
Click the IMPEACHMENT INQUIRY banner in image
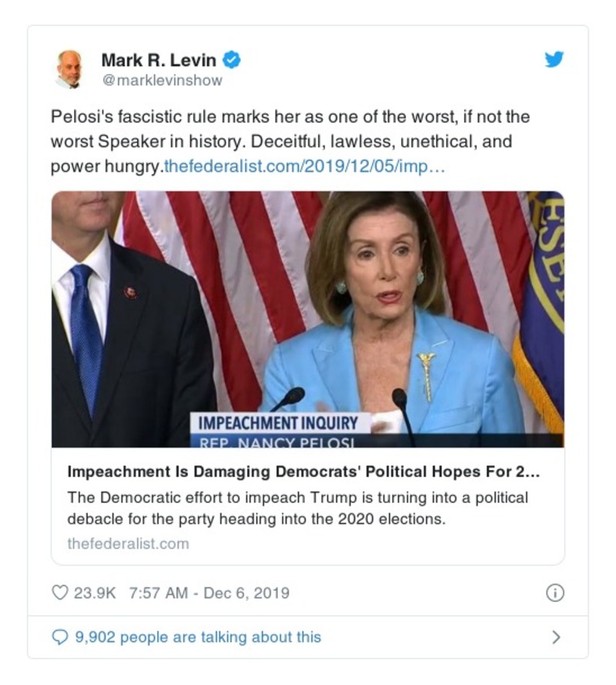pos(278,423)
